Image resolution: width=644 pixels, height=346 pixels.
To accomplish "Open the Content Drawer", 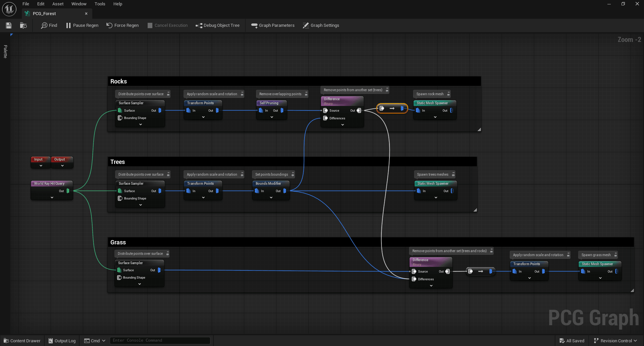I will pos(22,341).
